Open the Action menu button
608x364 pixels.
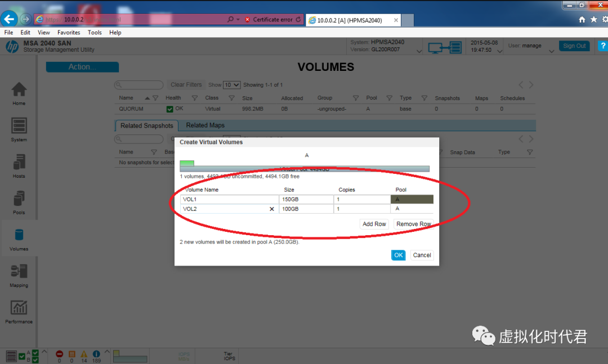[x=82, y=67]
